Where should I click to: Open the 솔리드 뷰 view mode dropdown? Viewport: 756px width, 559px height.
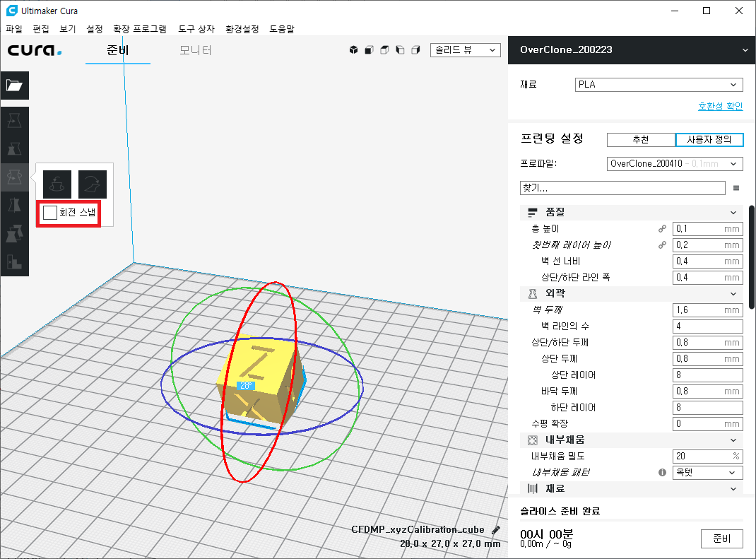pos(466,50)
